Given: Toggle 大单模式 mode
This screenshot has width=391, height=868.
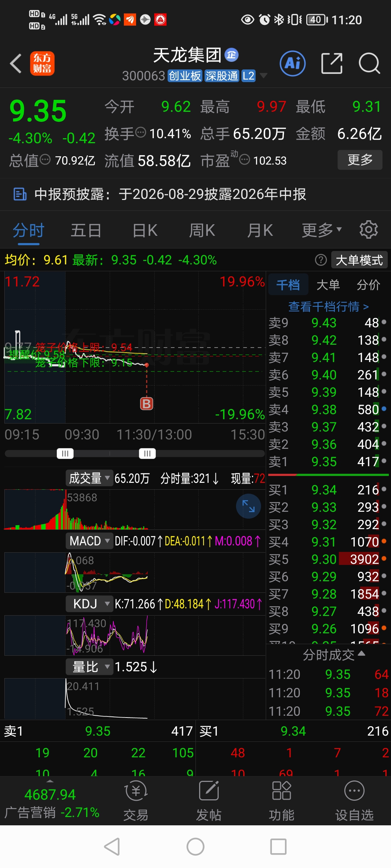Looking at the screenshot, I should coord(359,260).
